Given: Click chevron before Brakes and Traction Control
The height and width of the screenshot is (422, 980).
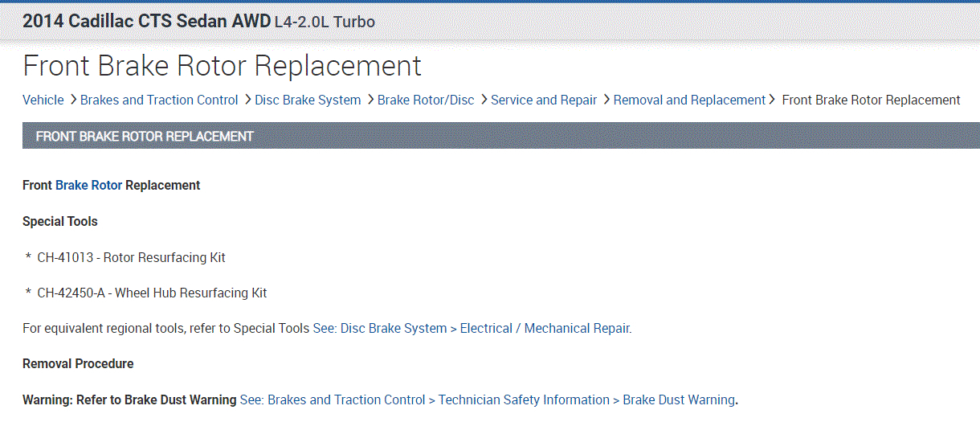Looking at the screenshot, I should [x=72, y=100].
